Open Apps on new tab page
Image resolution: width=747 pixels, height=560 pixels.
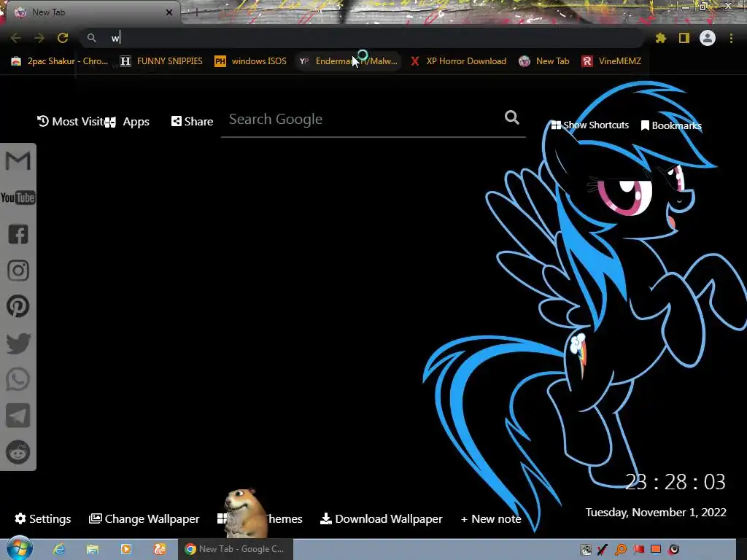[127, 122]
